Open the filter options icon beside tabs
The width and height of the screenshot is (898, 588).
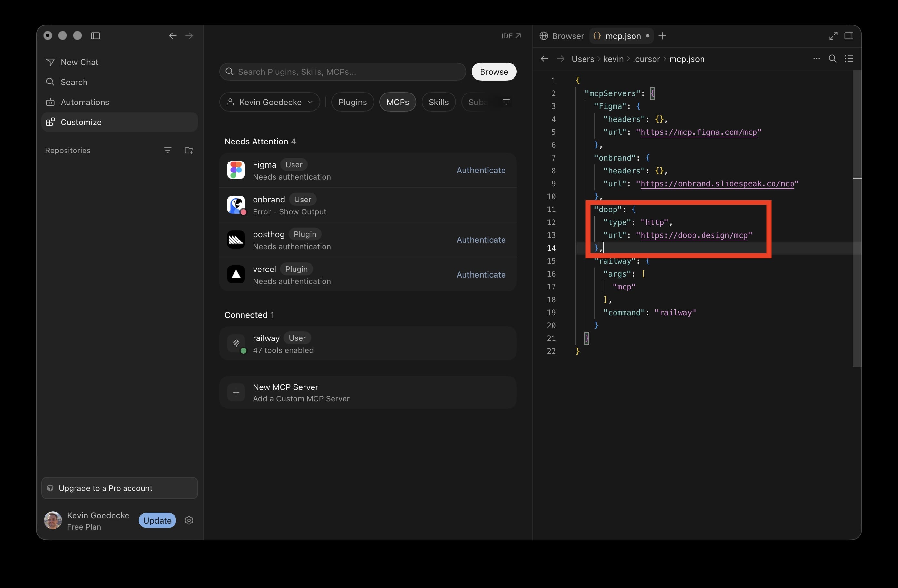[x=506, y=102]
